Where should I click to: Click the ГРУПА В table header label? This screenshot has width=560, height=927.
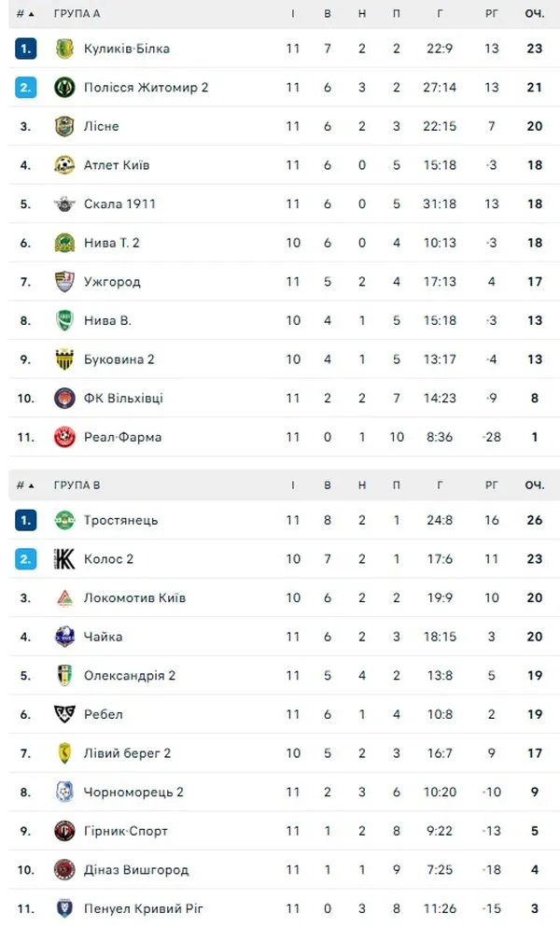point(77,485)
